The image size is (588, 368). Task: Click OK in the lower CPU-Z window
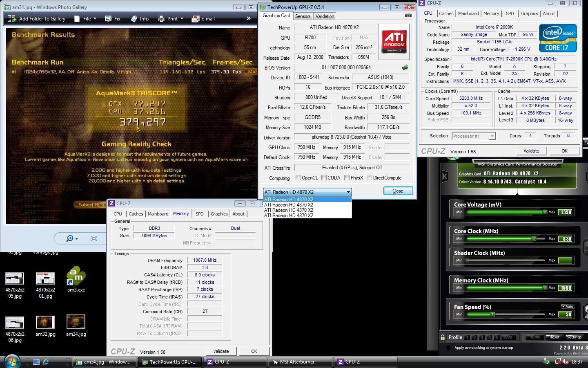254,351
